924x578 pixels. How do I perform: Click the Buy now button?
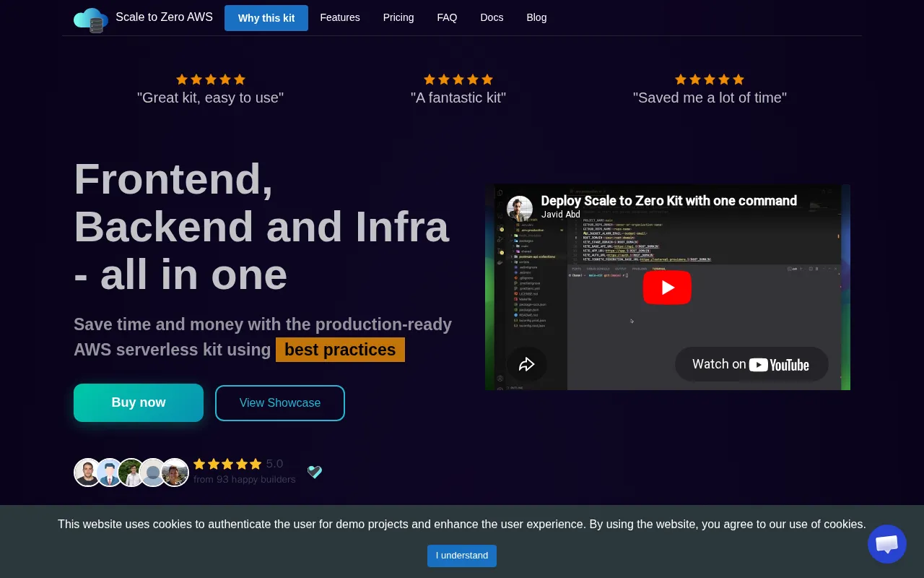pos(139,402)
